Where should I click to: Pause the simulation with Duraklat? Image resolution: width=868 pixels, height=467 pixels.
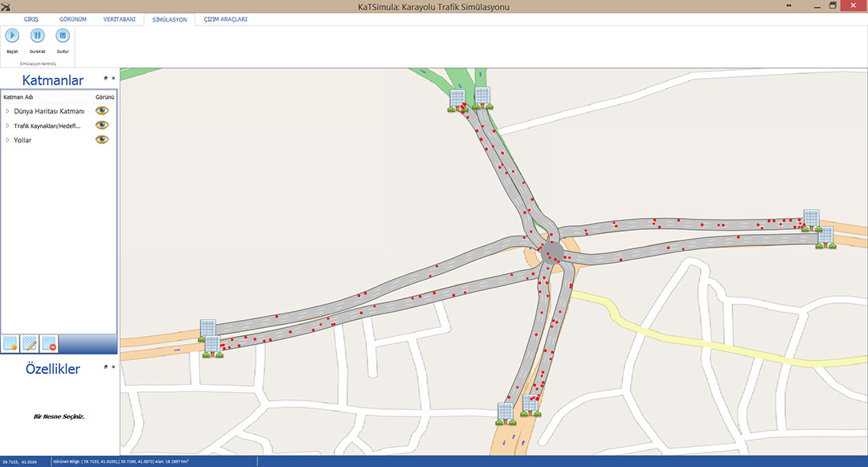click(38, 36)
